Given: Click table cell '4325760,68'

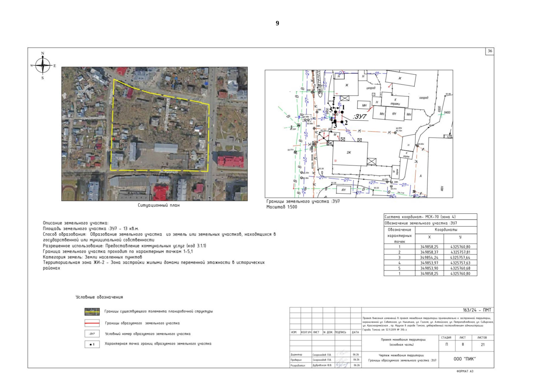Looking at the screenshot, I should tap(460, 268).
